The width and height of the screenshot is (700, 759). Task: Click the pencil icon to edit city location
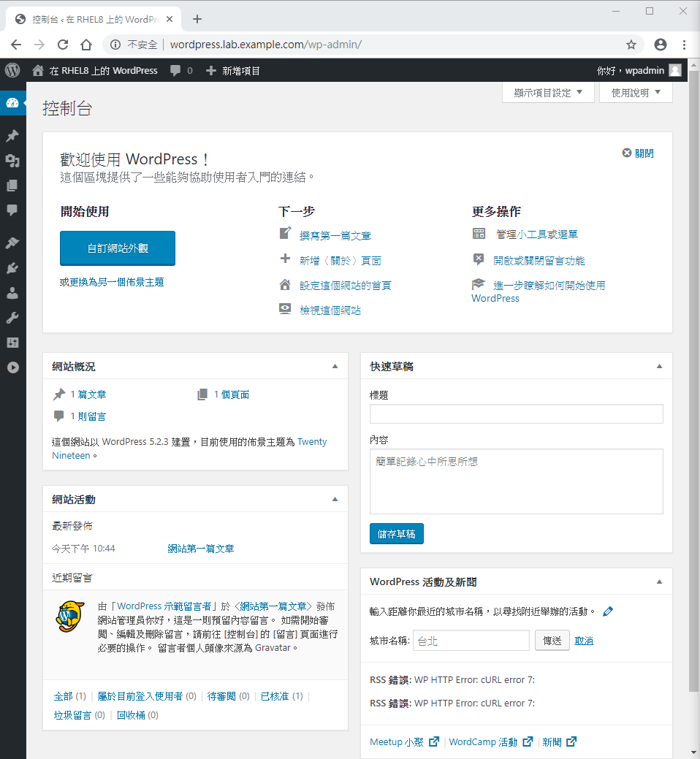(x=608, y=611)
